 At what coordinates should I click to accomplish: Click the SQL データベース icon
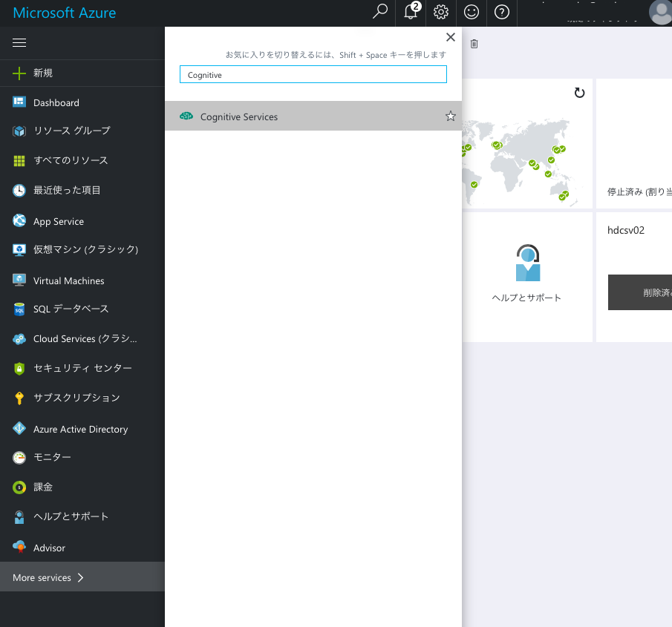point(19,309)
